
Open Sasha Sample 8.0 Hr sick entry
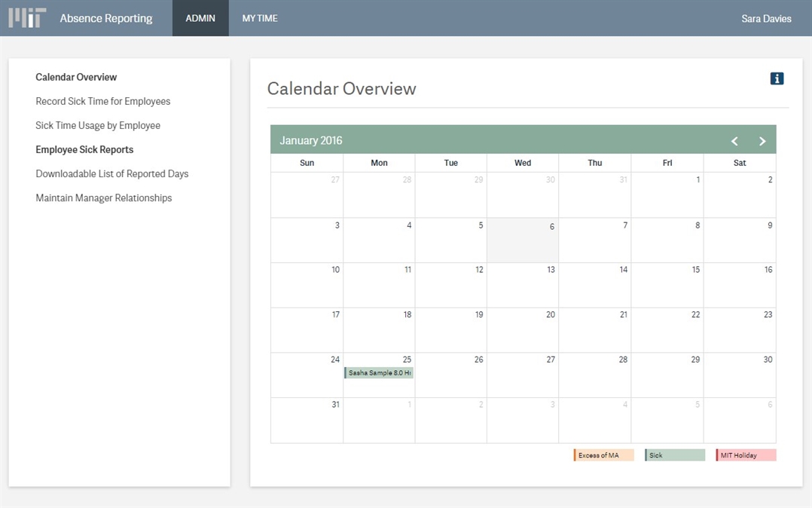(379, 372)
